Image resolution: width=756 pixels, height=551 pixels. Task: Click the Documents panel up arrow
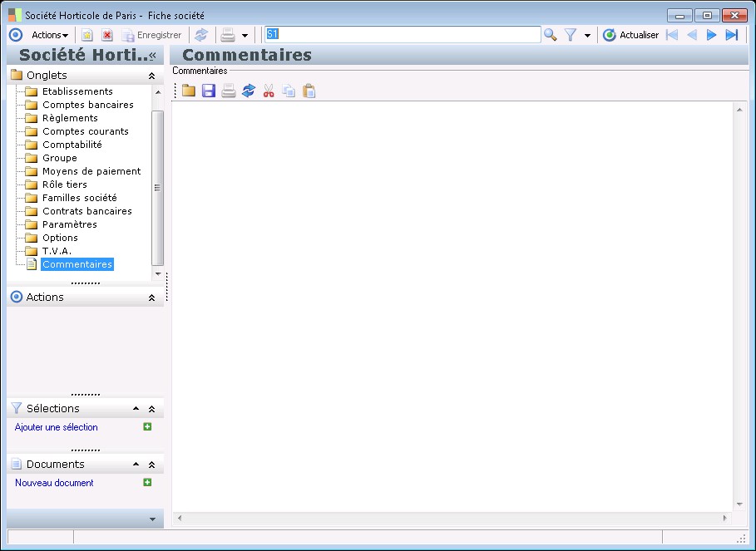point(136,465)
